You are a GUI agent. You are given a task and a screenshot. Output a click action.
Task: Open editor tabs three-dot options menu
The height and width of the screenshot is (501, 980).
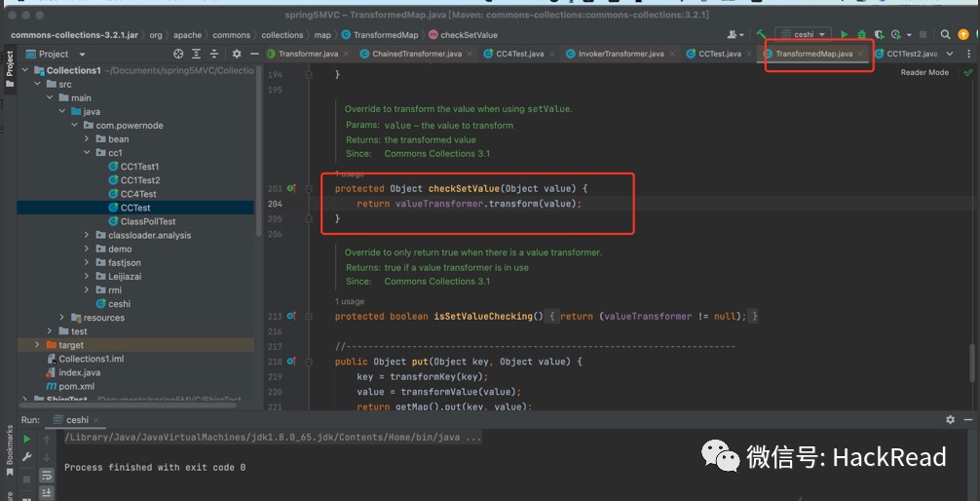pyautogui.click(x=968, y=54)
